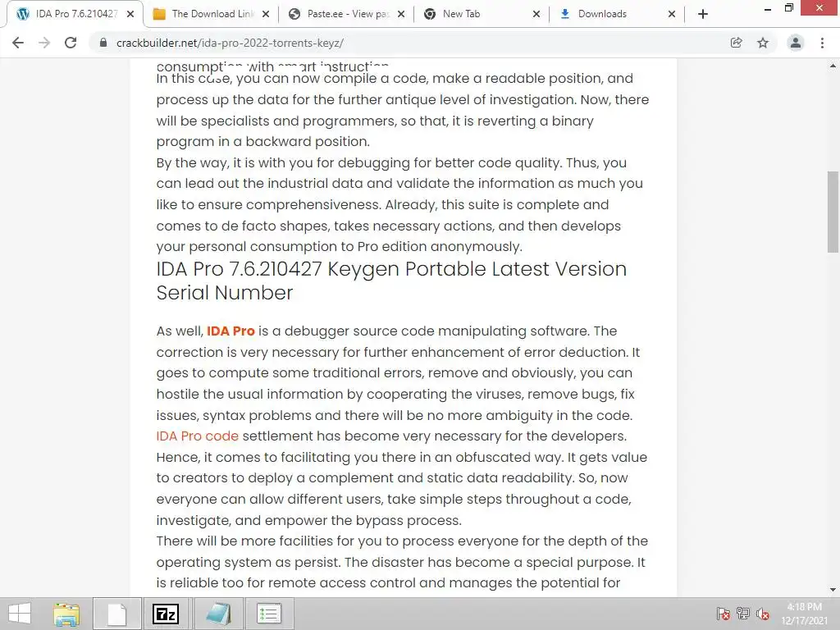The image size is (840, 630).
Task: Close The Download Link tab
Action: [266, 15]
